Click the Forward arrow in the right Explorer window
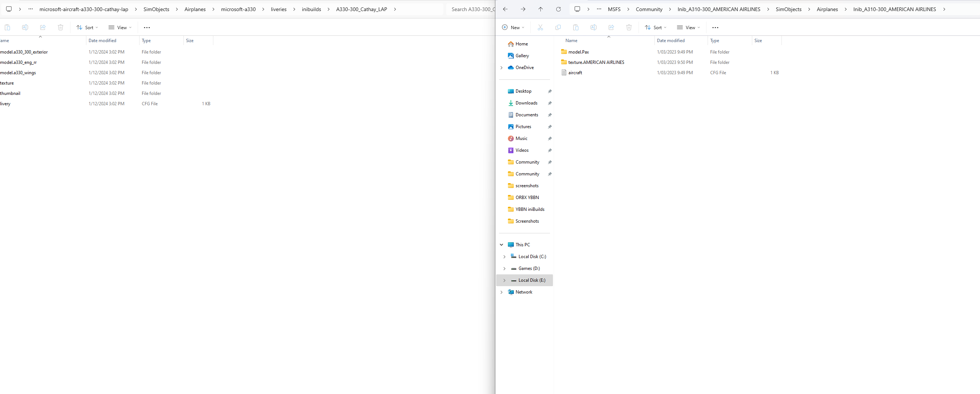This screenshot has height=394, width=980. point(523,9)
